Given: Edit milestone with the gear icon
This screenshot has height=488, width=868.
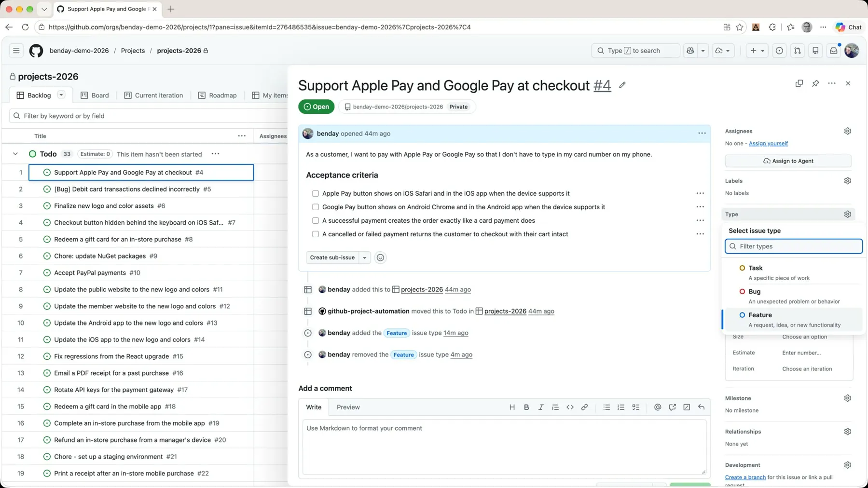Looking at the screenshot, I should [847, 398].
